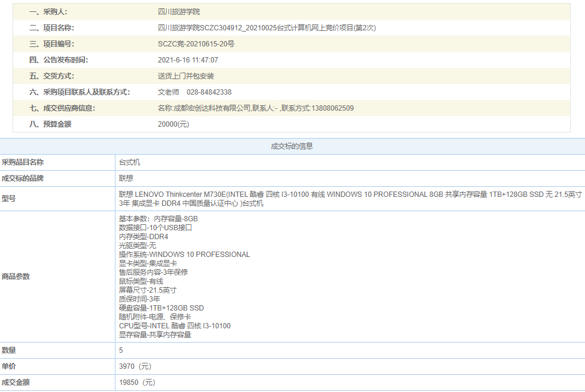
Task: Select the row label 商品参数
Action: tap(15, 277)
